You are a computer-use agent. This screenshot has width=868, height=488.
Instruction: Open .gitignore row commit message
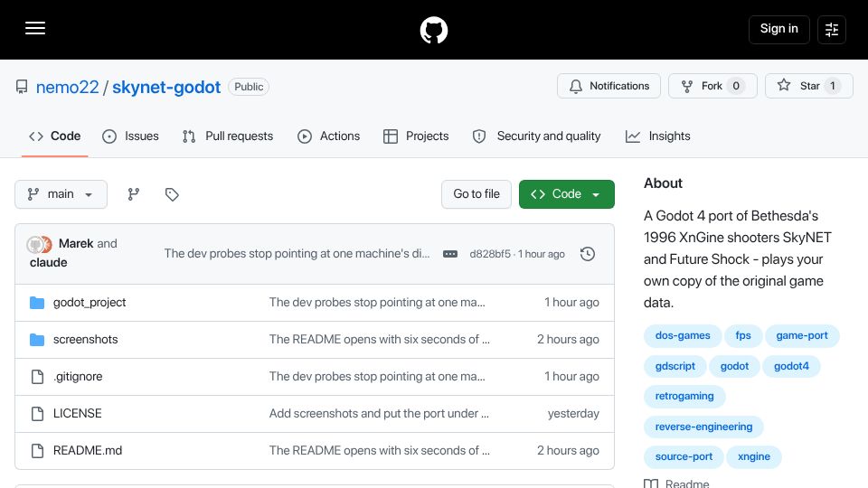point(377,377)
